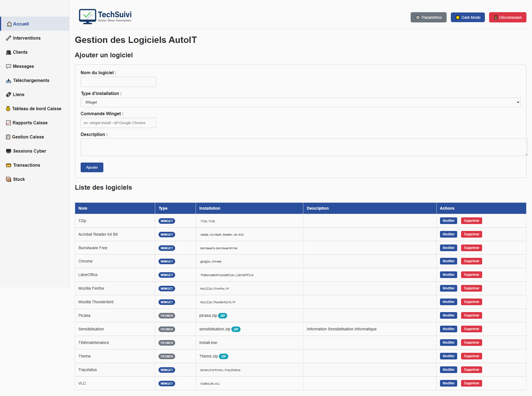This screenshot has width=532, height=396.
Task: Click the monitor icon for Sessions Cyber
Action: tap(8, 151)
